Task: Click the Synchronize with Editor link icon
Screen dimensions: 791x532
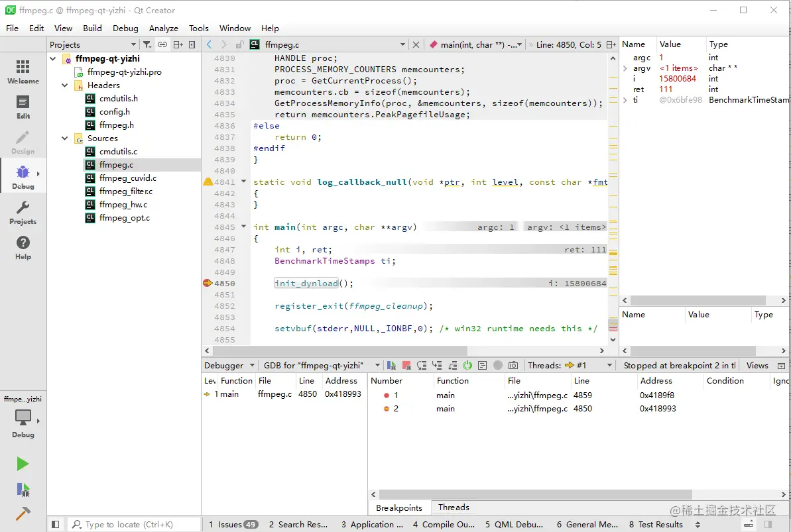Action: pos(162,44)
